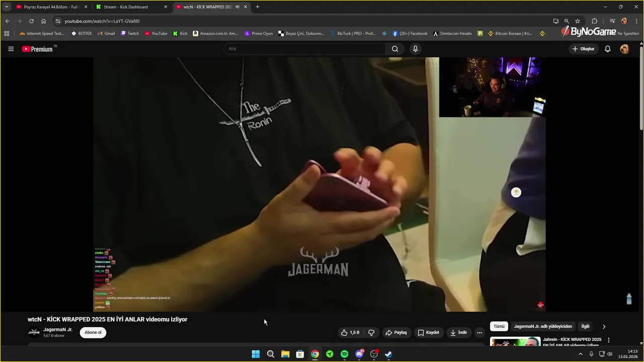The width and height of the screenshot is (644, 362).
Task: View site information icon in address bar
Action: 58,21
